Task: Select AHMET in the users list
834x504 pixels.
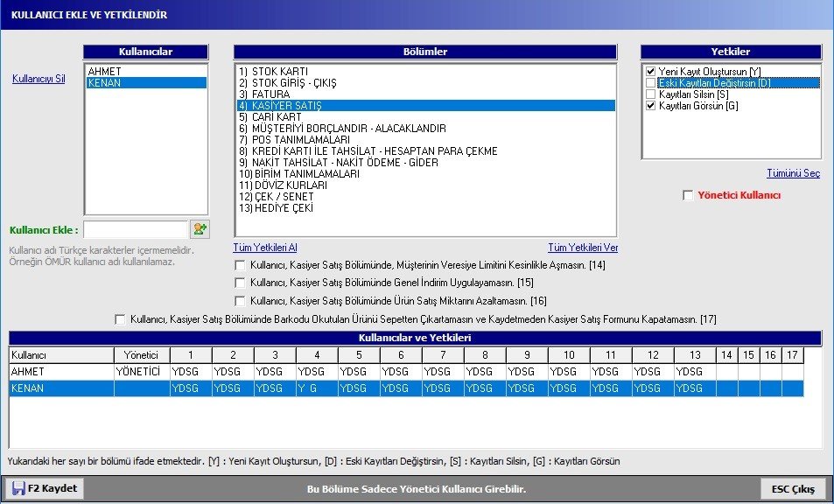Action: (x=104, y=71)
